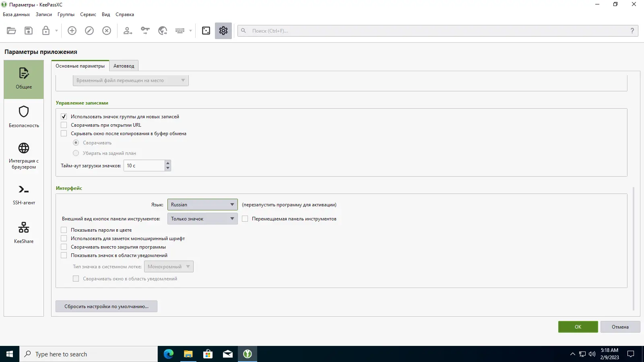
Task: Open the Записи menu
Action: pyautogui.click(x=44, y=14)
